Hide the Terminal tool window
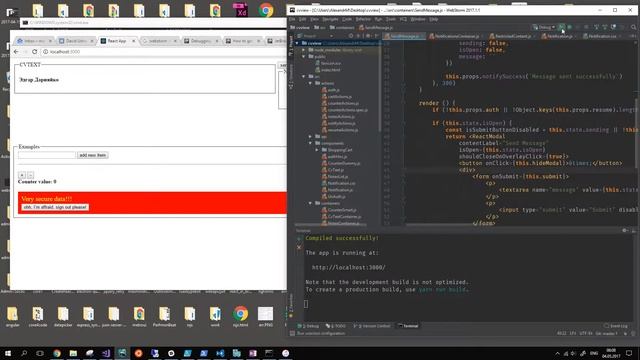Screen dimensions: 640x360 click(x=633, y=231)
